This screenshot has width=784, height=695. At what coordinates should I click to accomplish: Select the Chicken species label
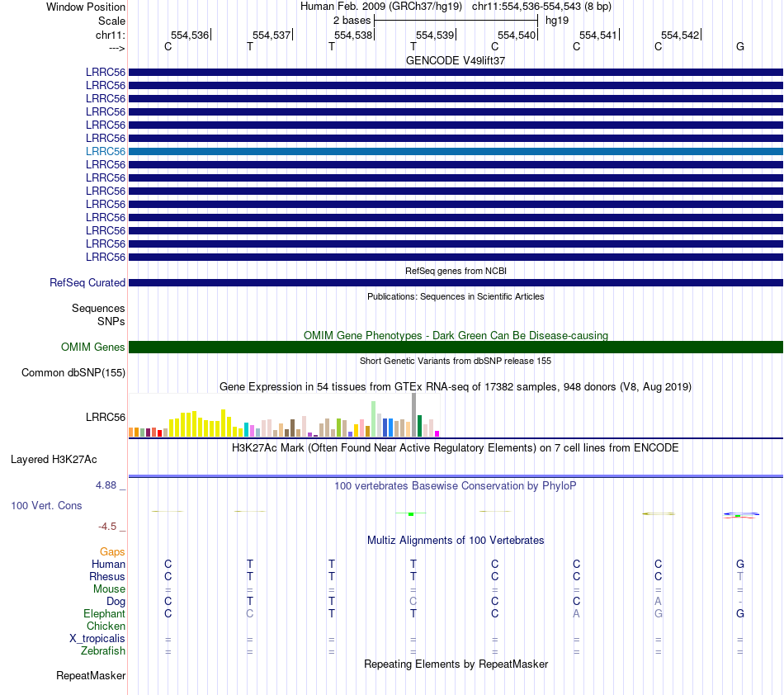pyautogui.click(x=106, y=626)
